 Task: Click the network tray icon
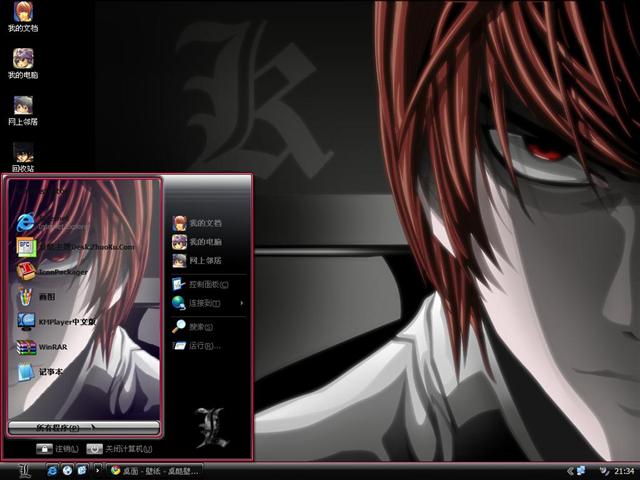point(581,471)
